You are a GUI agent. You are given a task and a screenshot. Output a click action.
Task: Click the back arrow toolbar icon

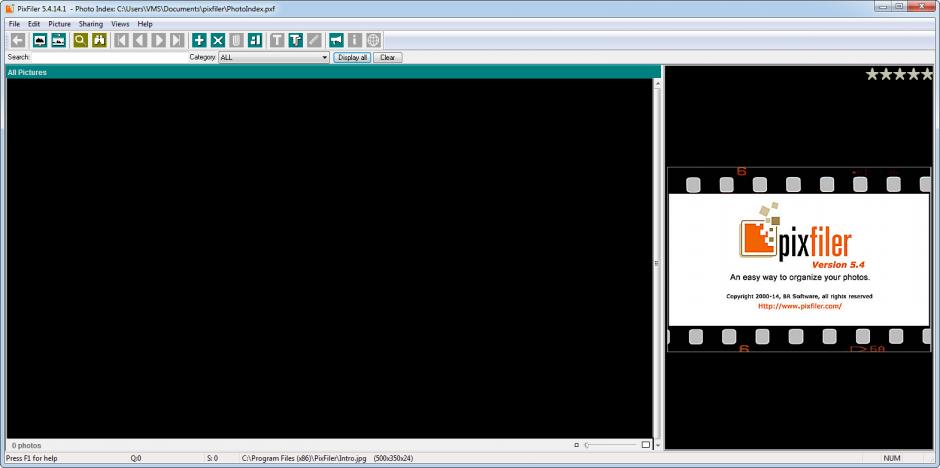pyautogui.click(x=18, y=40)
